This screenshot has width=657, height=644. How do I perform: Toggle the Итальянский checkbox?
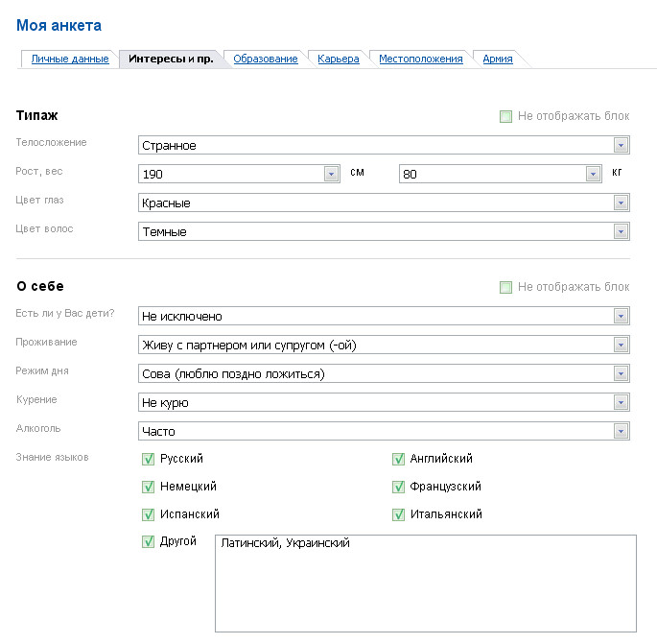[398, 514]
